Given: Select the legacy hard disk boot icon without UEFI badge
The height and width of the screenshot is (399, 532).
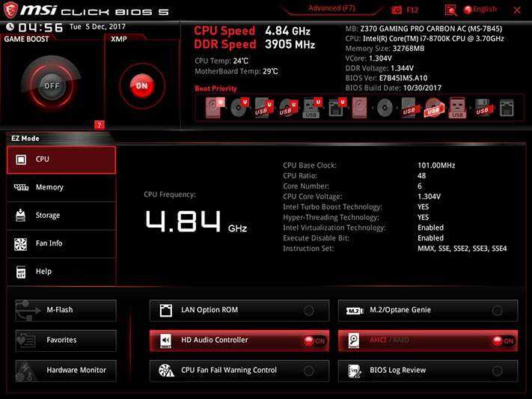Looking at the screenshot, I should tap(360, 108).
